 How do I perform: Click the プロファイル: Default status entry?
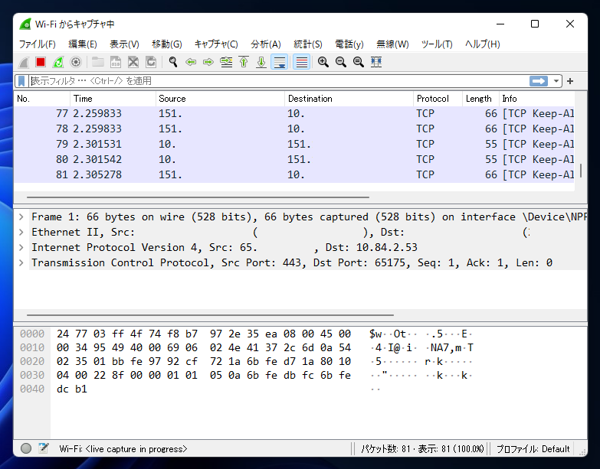pyautogui.click(x=533, y=449)
